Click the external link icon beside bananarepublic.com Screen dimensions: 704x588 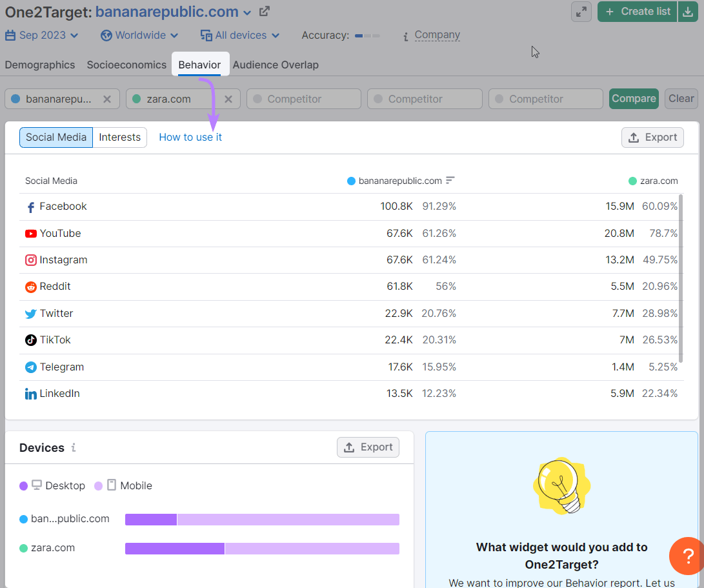click(x=264, y=11)
